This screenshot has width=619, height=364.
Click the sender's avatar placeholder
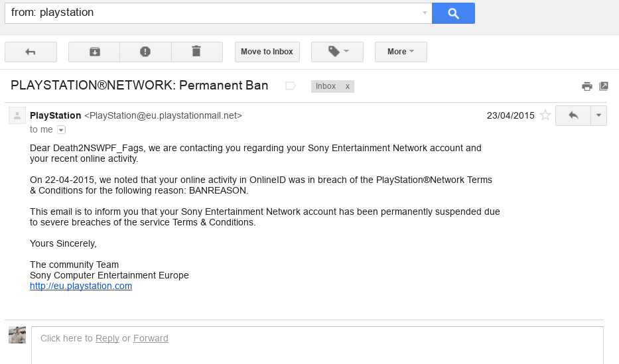coord(17,115)
